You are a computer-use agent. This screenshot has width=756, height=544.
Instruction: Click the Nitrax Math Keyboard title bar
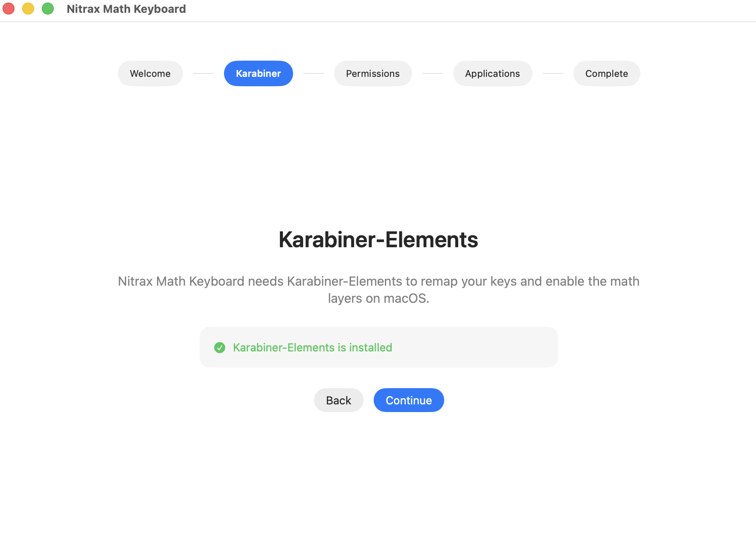tap(126, 9)
